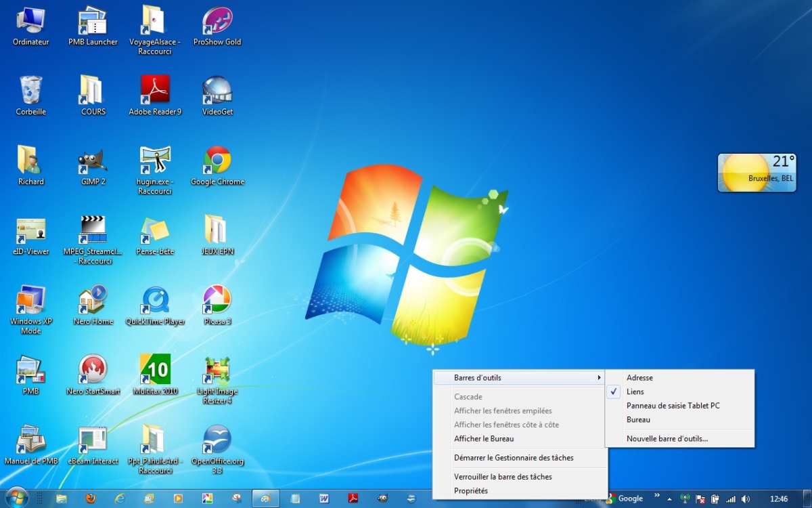Select the QuickTime Player shortcut
812x508 pixels.
point(155,305)
